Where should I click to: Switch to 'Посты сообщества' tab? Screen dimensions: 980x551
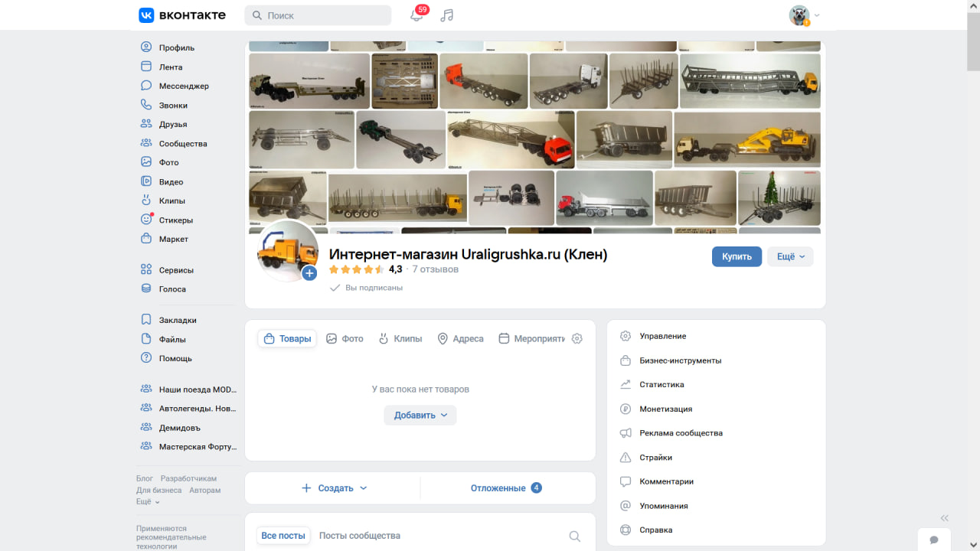click(359, 536)
